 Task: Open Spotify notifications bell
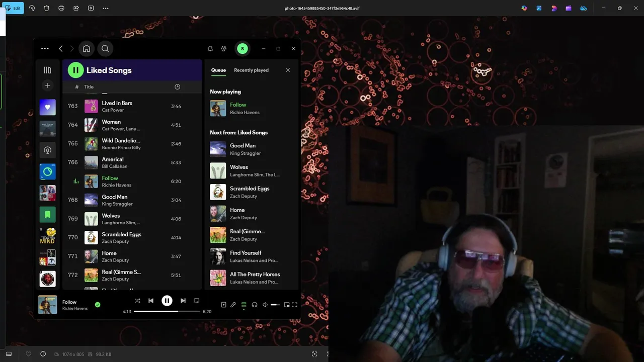(x=210, y=49)
